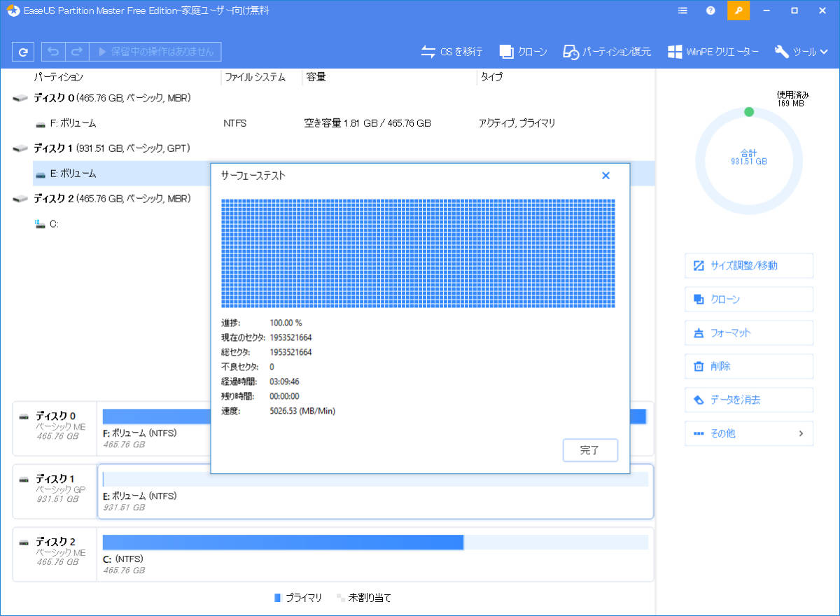Expand the ツール dropdown menu
The width and height of the screenshot is (840, 616).
801,52
